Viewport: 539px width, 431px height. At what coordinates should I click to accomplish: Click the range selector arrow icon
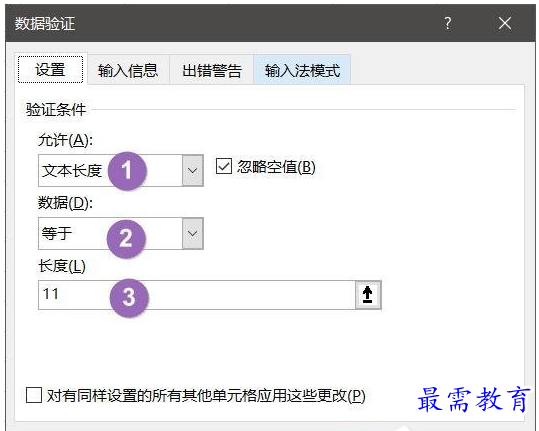click(x=368, y=295)
